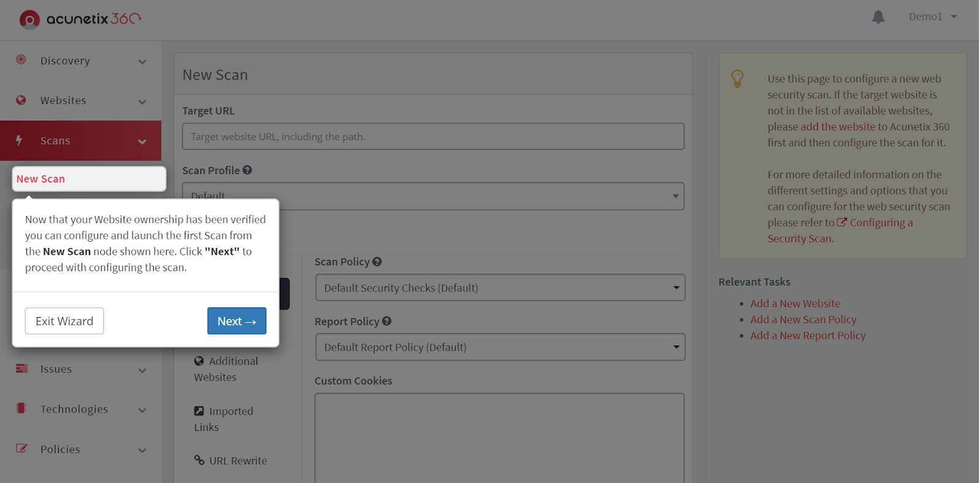Image resolution: width=980 pixels, height=483 pixels.
Task: Click the external link icon before Configuring
Action: click(x=842, y=222)
